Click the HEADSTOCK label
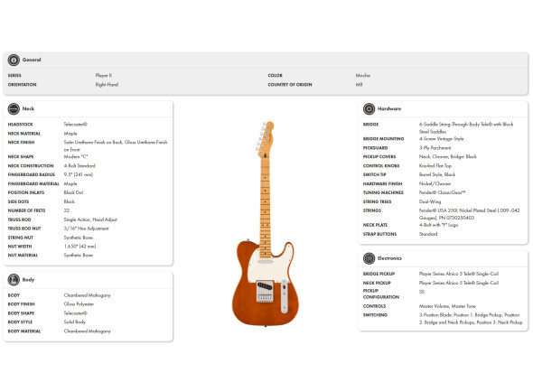The width and height of the screenshot is (533, 392). (x=21, y=125)
